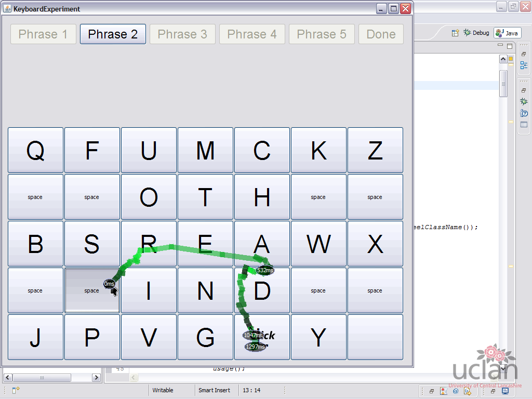Open the Problems view icon in bottom trim
Image resolution: width=532 pixels, height=399 pixels.
pos(444,391)
